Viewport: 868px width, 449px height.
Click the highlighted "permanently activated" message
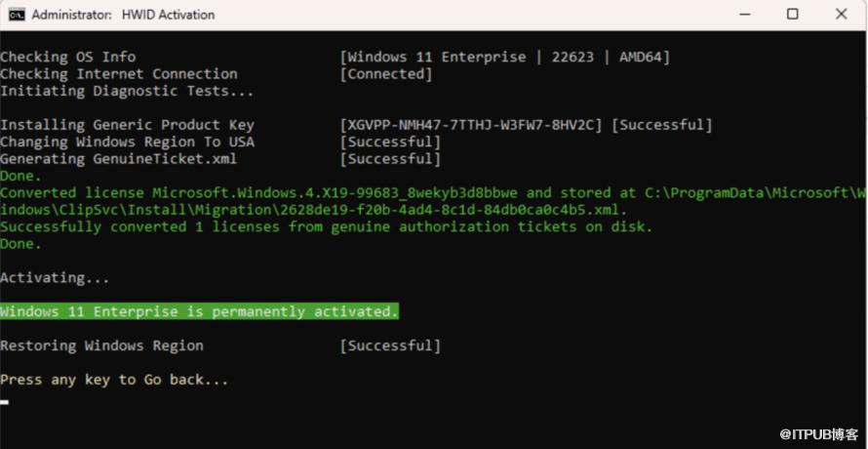click(x=199, y=311)
